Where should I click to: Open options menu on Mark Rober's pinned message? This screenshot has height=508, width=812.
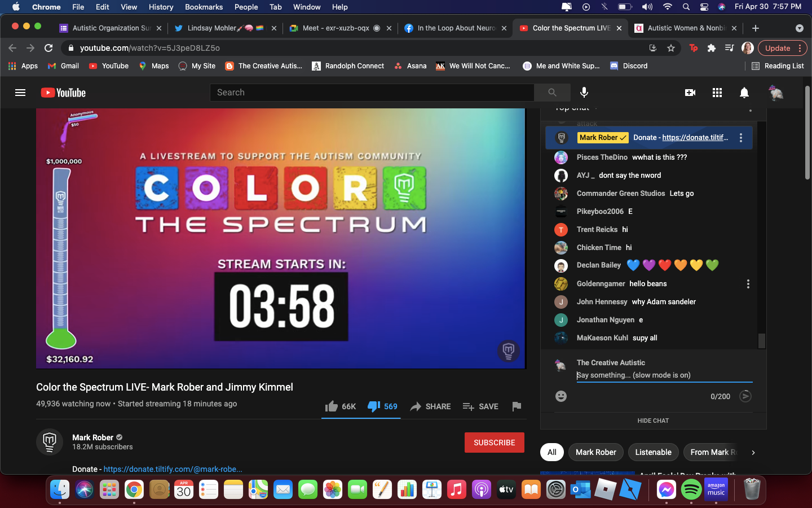(x=740, y=138)
